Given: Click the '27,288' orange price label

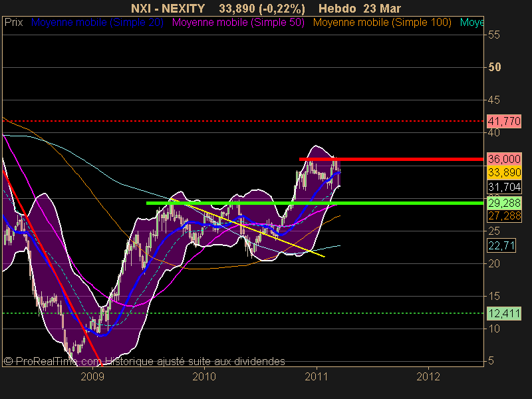Looking at the screenshot, I should coord(504,215).
